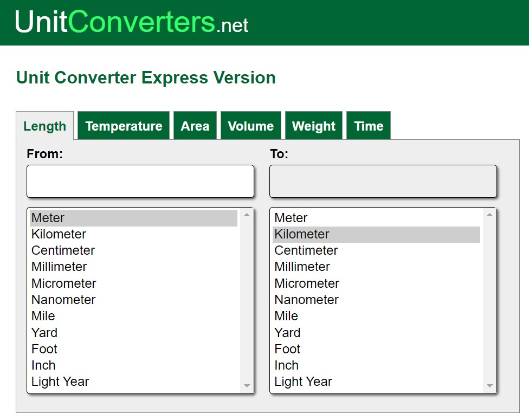Viewport: 529px width, 420px height.
Task: Open the Volume tab
Action: coord(250,126)
